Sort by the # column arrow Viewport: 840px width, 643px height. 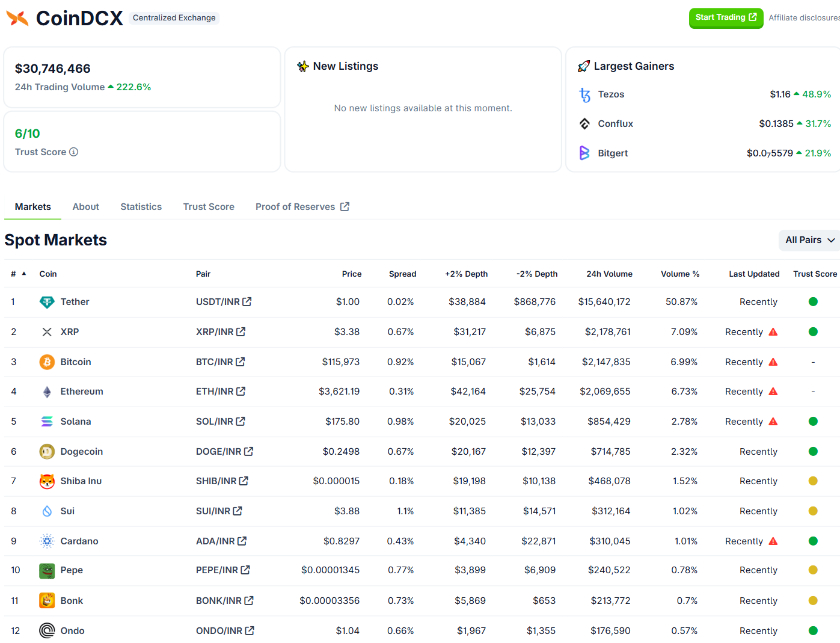click(x=24, y=274)
